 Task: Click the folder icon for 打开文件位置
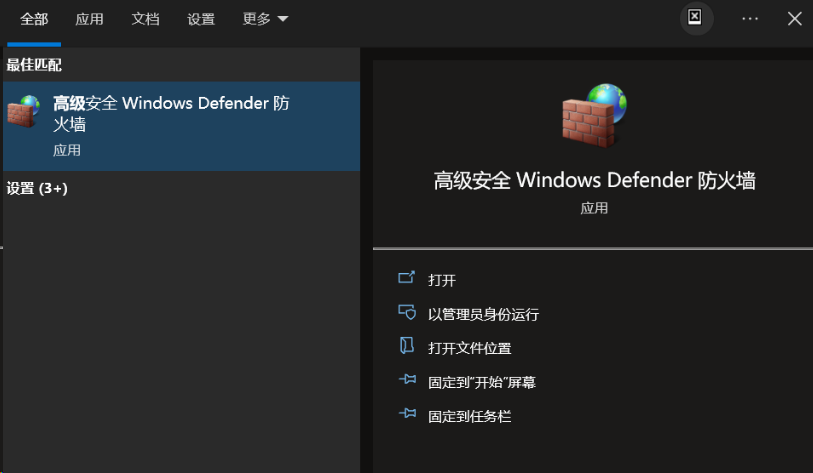point(406,346)
